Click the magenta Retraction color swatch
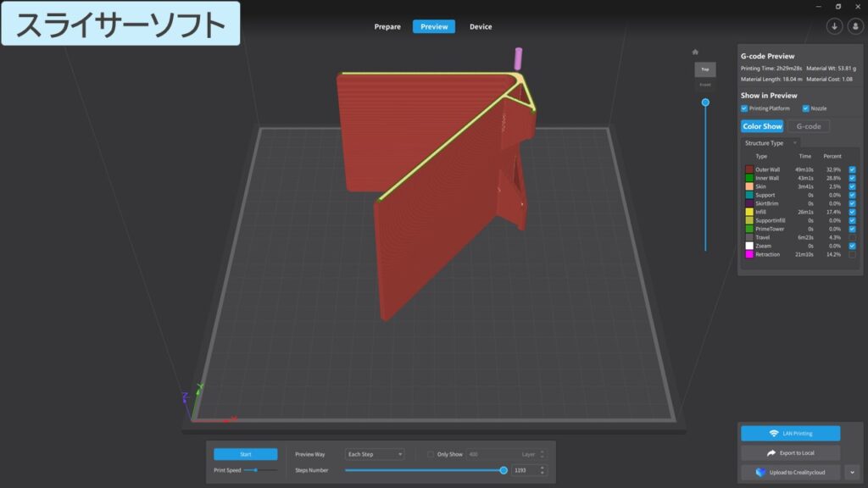The image size is (868, 488). [749, 254]
